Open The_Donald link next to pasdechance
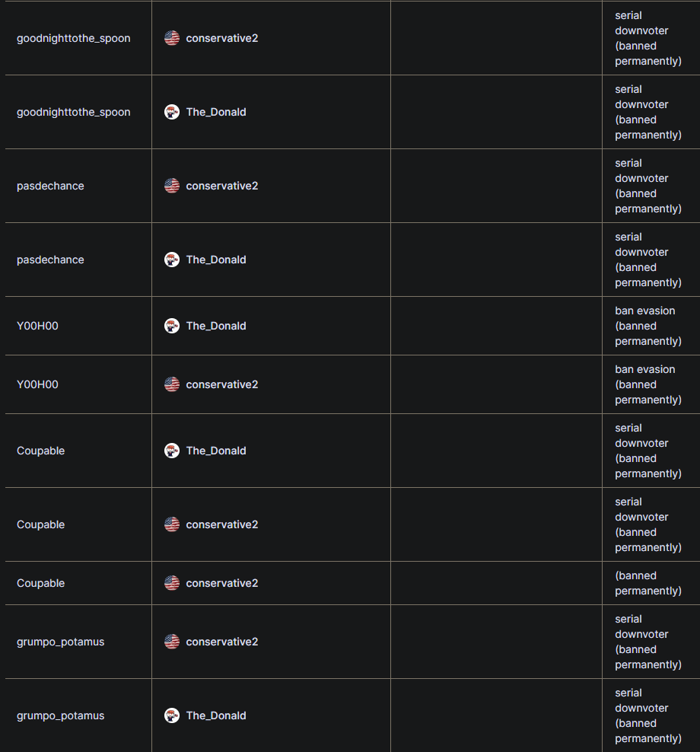 point(216,260)
